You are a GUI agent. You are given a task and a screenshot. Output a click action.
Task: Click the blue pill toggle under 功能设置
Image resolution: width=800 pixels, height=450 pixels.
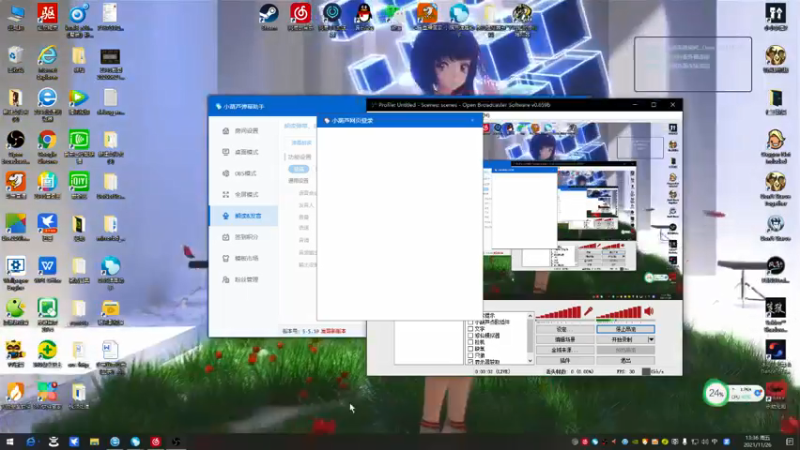(x=298, y=169)
